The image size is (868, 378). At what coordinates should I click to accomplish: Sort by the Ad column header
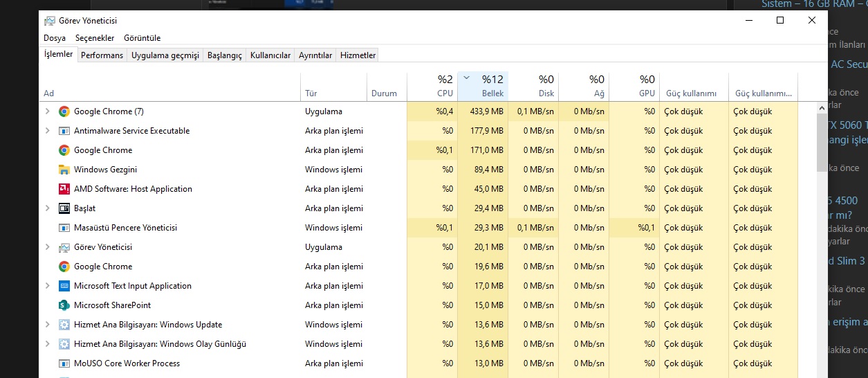pos(171,86)
